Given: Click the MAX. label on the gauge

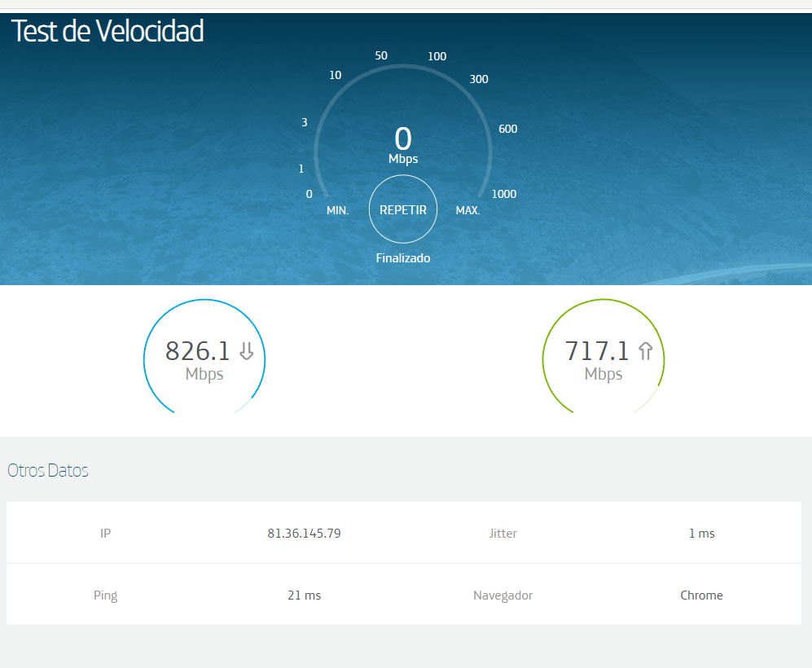Looking at the screenshot, I should (468, 210).
